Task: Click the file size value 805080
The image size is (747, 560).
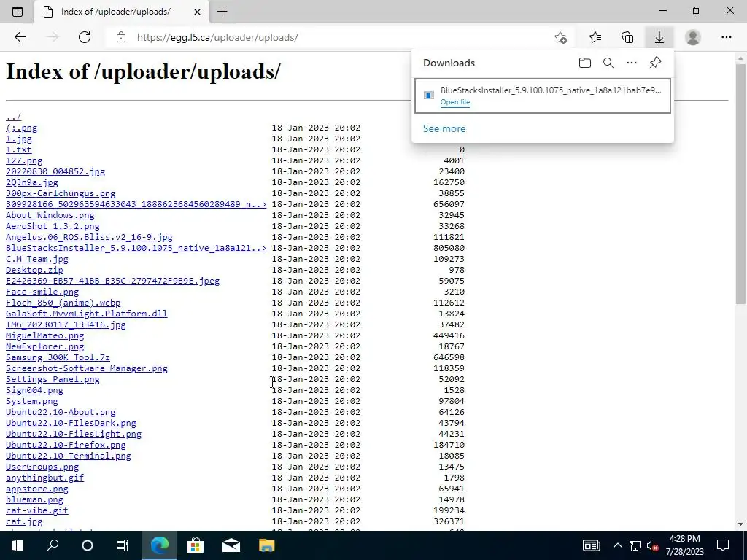Action: [449, 248]
